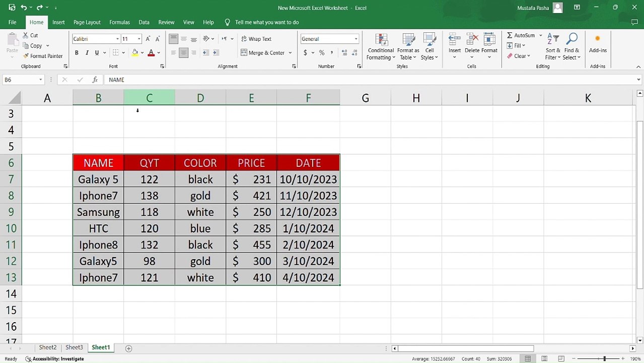The image size is (644, 363).
Task: Switch to Page Layout view in status bar
Action: pos(544,358)
